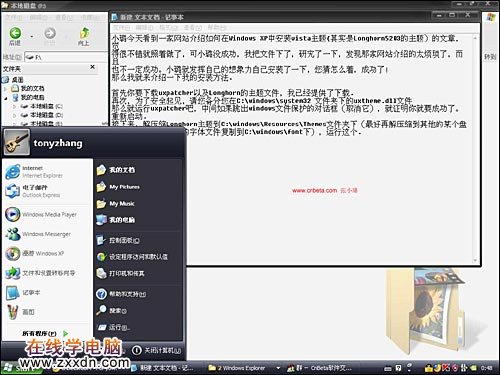Expand the My Documents (我的文档) tree node

(5, 88)
